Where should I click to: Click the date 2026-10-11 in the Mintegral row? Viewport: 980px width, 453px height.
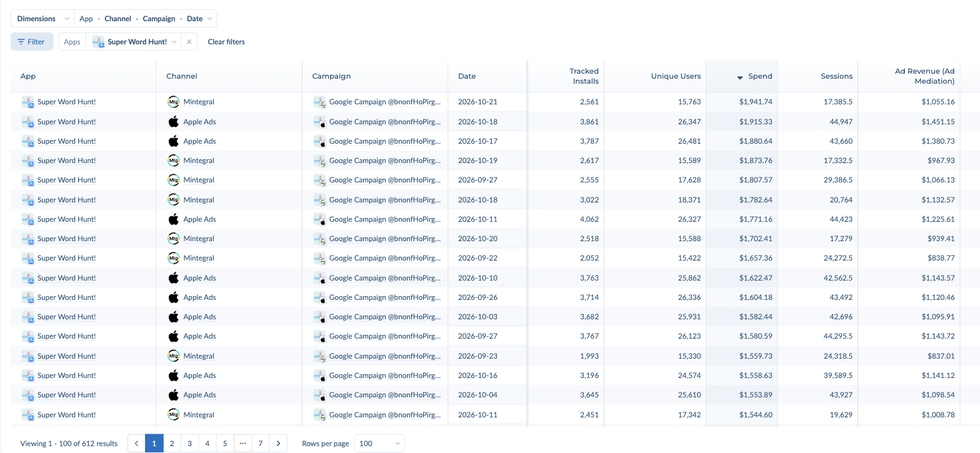click(477, 415)
